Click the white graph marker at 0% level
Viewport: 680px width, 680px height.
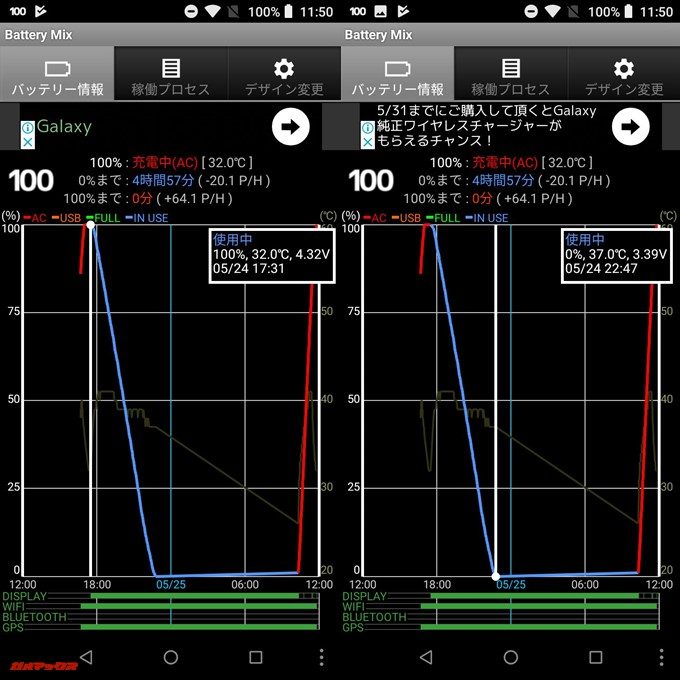point(496,575)
